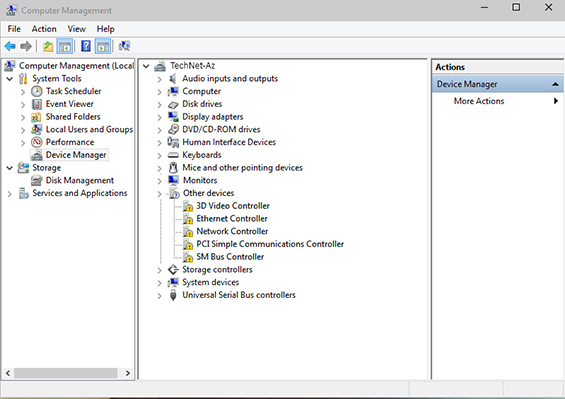Expand the Human Interface Devices category
This screenshot has height=399, width=565.
point(160,143)
